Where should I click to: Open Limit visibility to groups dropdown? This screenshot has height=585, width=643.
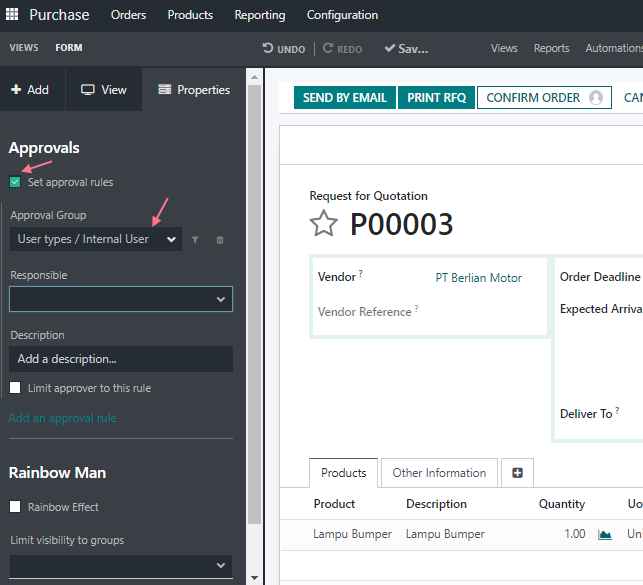click(x=121, y=566)
